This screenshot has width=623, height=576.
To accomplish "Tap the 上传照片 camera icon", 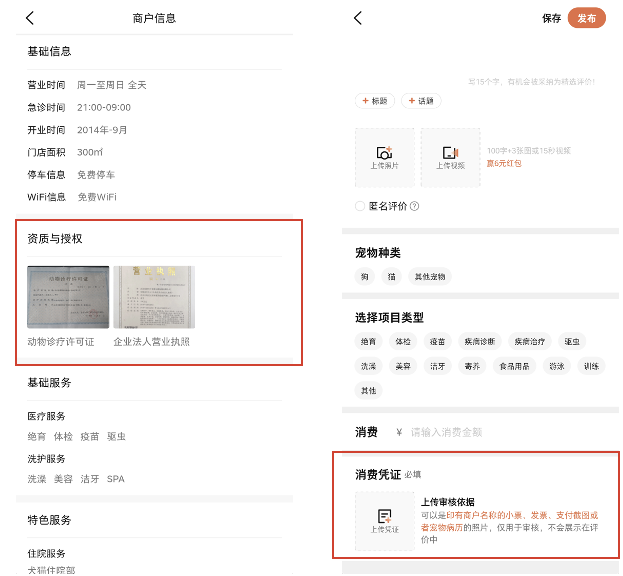I will click(x=384, y=153).
